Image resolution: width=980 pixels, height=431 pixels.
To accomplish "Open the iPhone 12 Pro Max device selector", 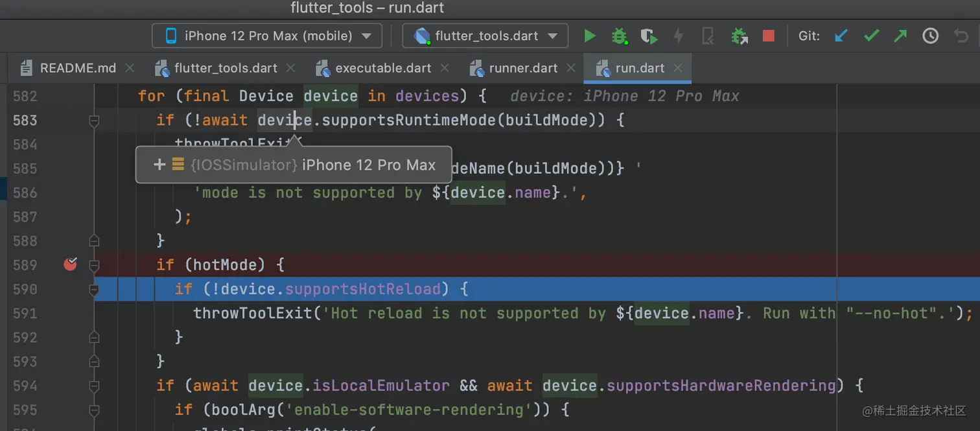I will 267,36.
